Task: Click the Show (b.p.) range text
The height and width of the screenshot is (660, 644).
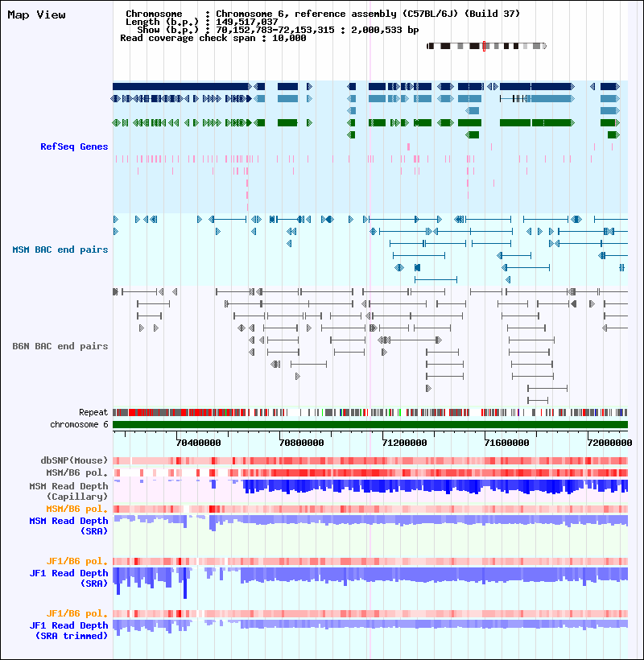Action: point(278,30)
